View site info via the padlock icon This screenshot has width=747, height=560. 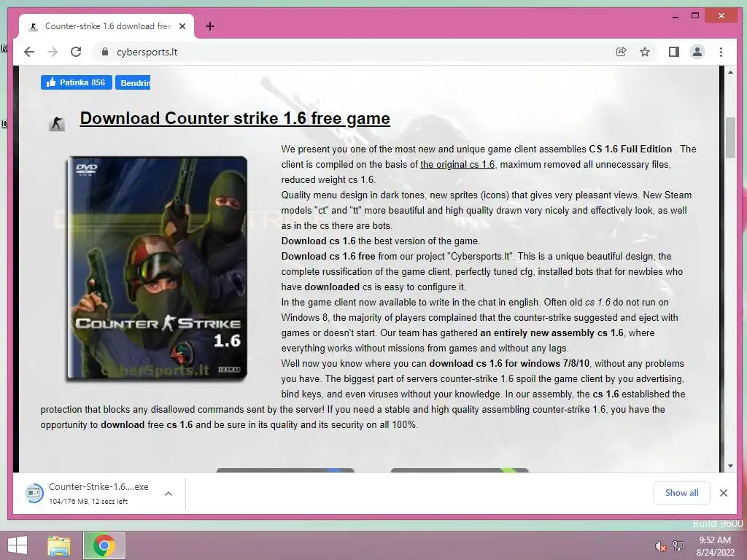[105, 52]
